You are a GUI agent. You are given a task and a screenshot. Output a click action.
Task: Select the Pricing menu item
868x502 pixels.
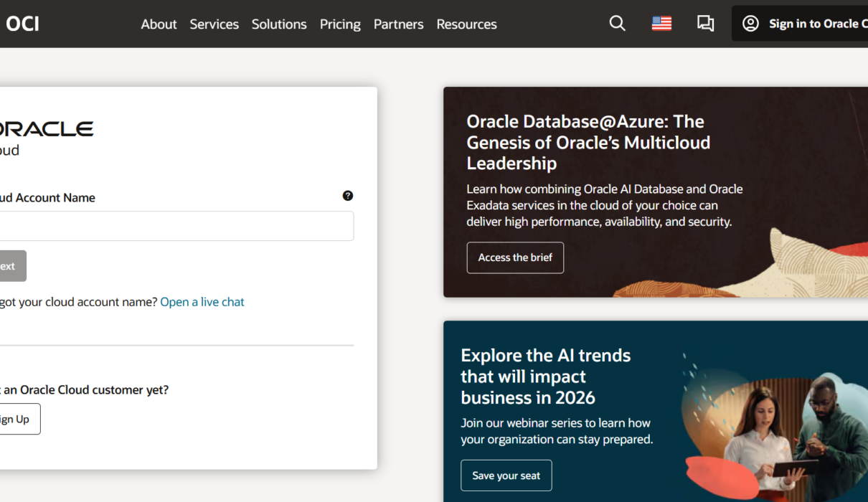[x=340, y=24]
